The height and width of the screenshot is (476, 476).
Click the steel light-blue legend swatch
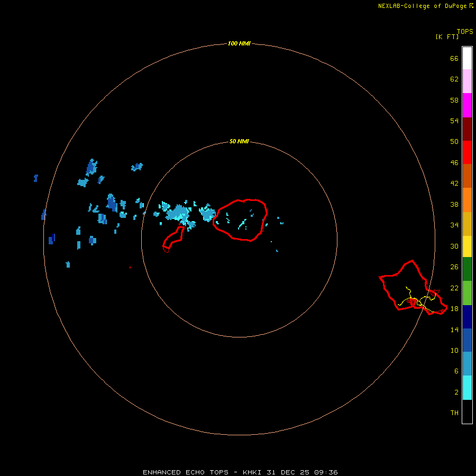click(x=467, y=364)
